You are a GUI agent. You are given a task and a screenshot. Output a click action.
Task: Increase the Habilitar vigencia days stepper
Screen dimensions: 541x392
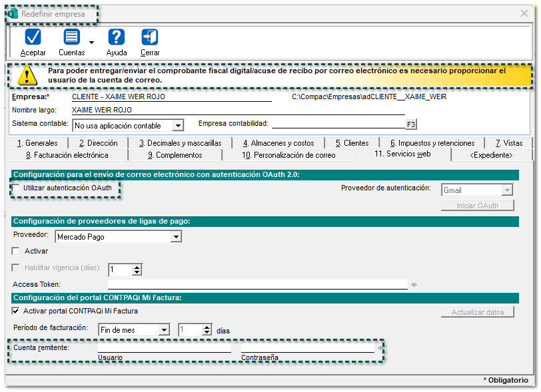coord(137,266)
